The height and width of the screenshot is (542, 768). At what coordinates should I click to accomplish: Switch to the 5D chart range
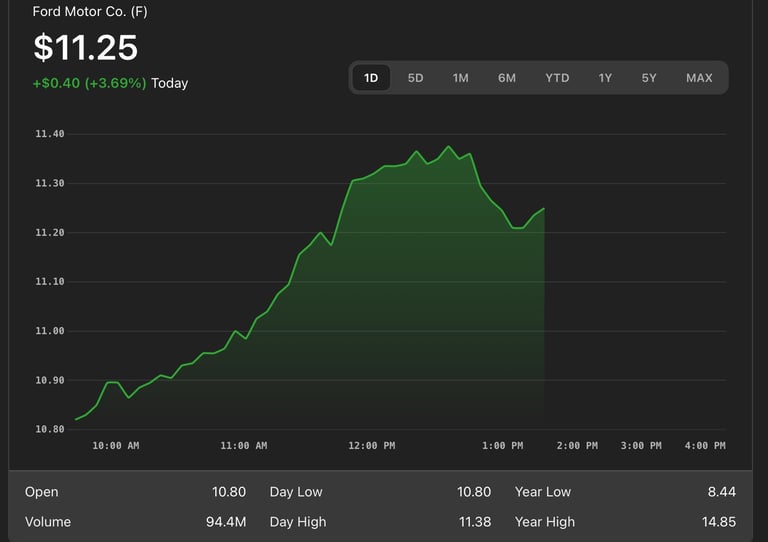click(x=415, y=78)
